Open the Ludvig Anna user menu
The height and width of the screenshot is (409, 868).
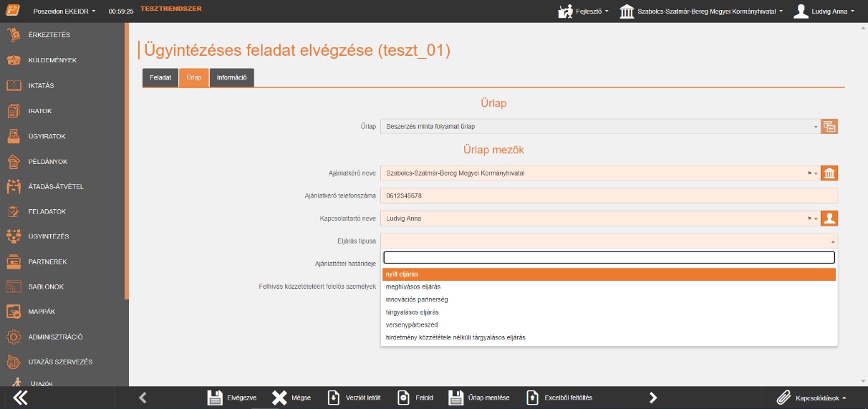point(824,11)
